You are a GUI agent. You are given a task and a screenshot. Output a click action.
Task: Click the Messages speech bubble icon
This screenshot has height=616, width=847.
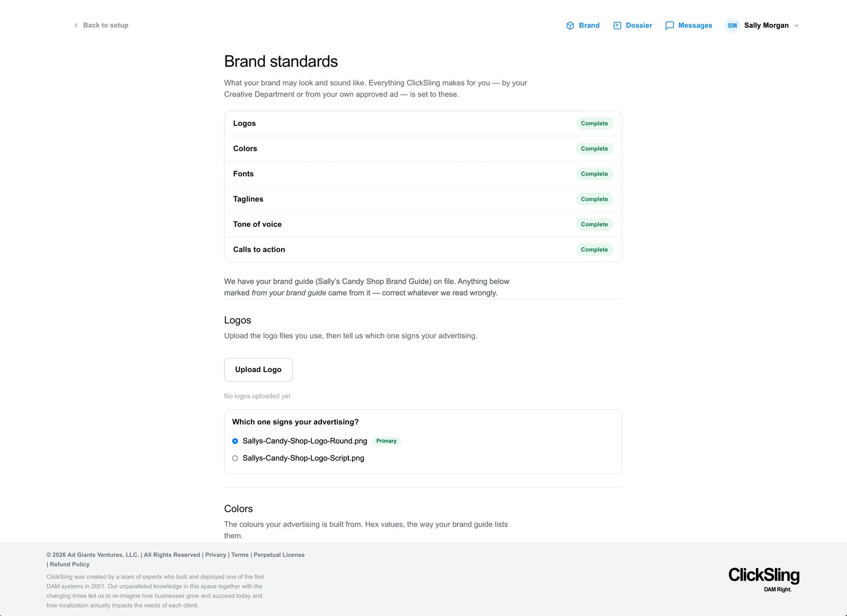click(x=670, y=25)
